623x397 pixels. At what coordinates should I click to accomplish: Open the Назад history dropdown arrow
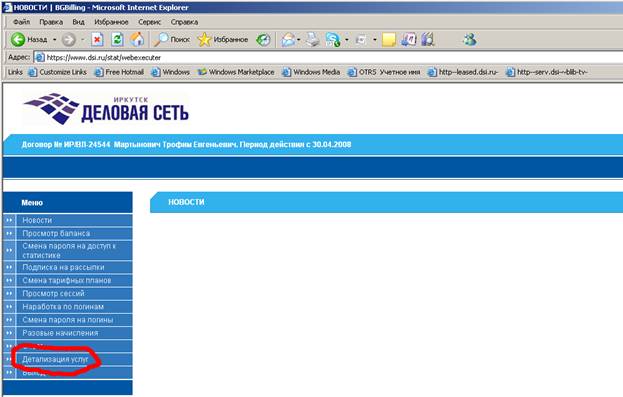(54, 40)
